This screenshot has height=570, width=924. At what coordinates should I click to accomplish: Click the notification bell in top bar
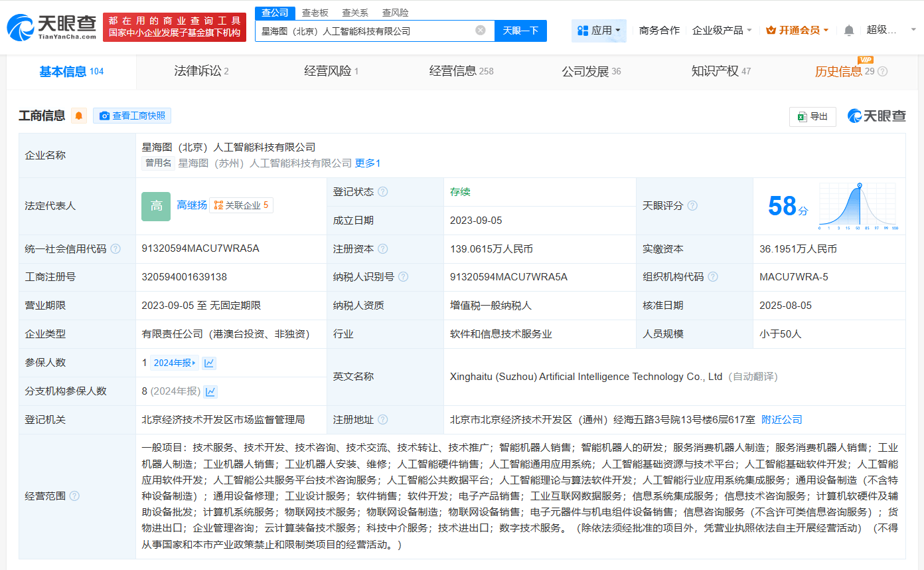coord(849,31)
